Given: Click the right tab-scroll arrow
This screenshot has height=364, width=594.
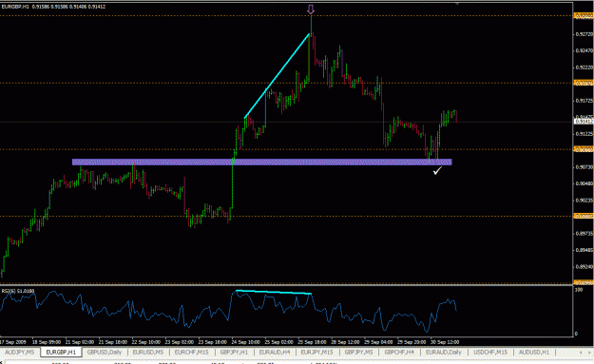Looking at the screenshot, I should point(589,353).
